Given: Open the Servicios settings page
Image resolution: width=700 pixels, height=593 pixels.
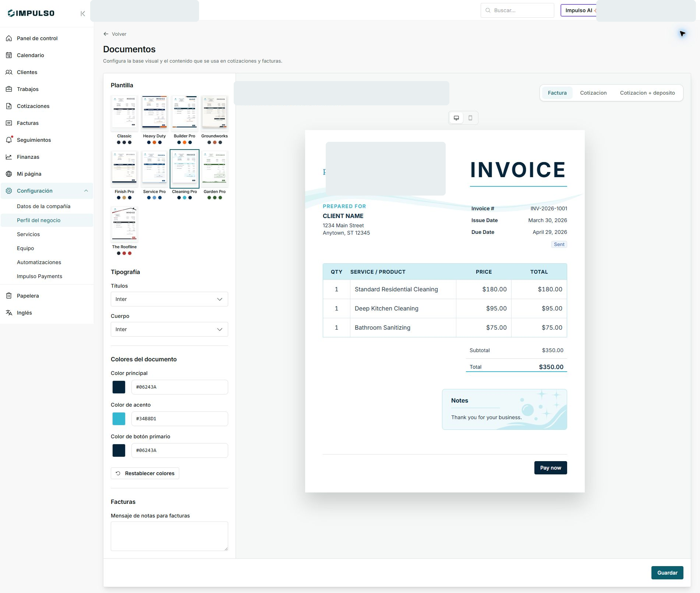Looking at the screenshot, I should tap(47, 234).
